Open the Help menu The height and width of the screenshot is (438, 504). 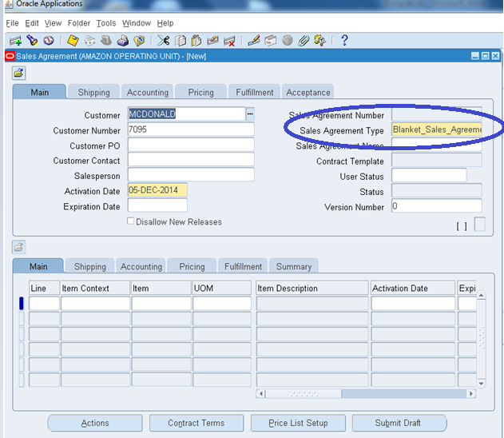[165, 23]
